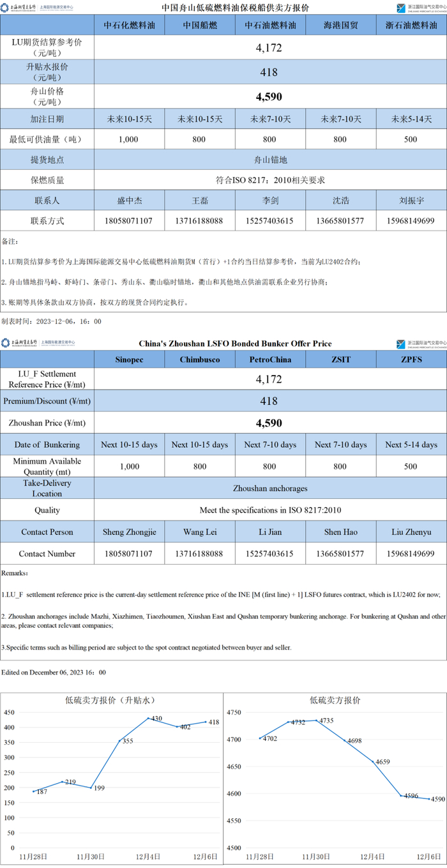Select the title China's Zhoushan LSFO Bonded Bunker Offer Price

pos(235,344)
